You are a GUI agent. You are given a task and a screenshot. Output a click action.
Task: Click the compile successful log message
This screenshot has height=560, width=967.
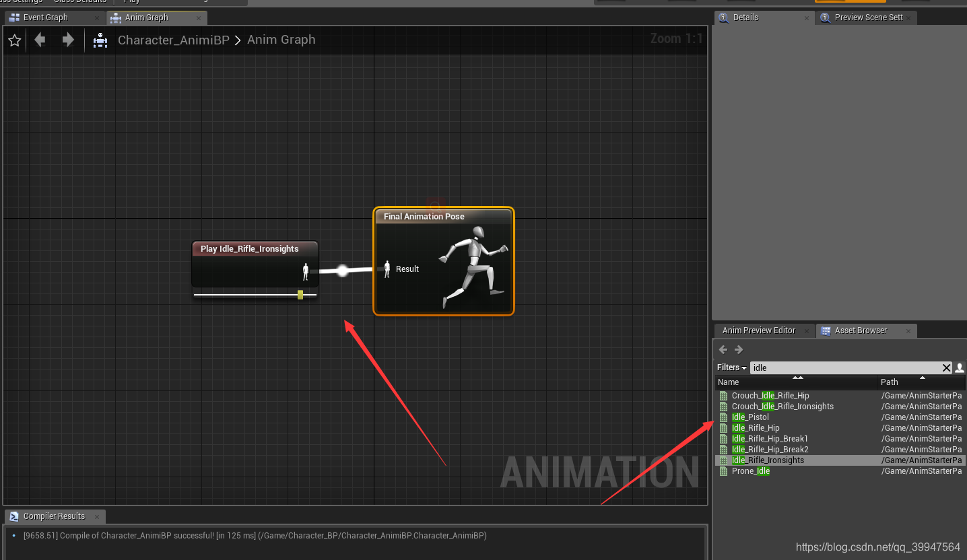(255, 536)
